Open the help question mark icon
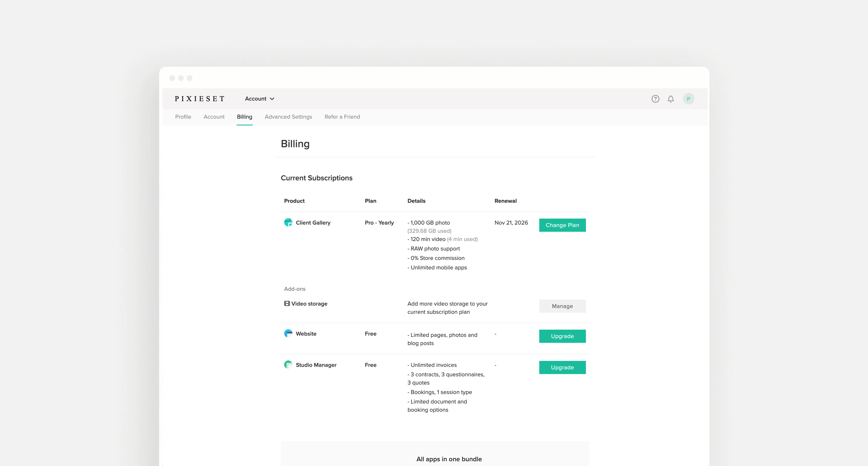The height and width of the screenshot is (466, 868). coord(656,98)
